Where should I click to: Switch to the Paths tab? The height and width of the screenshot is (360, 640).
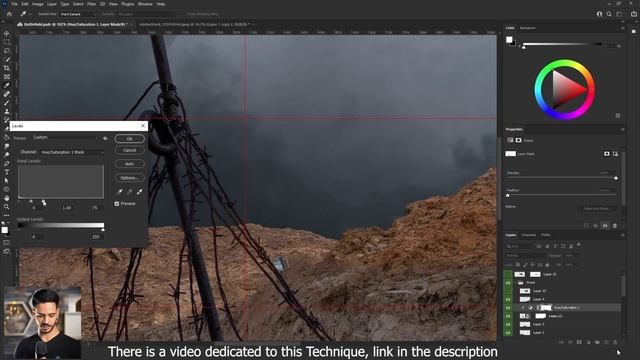coord(546,235)
